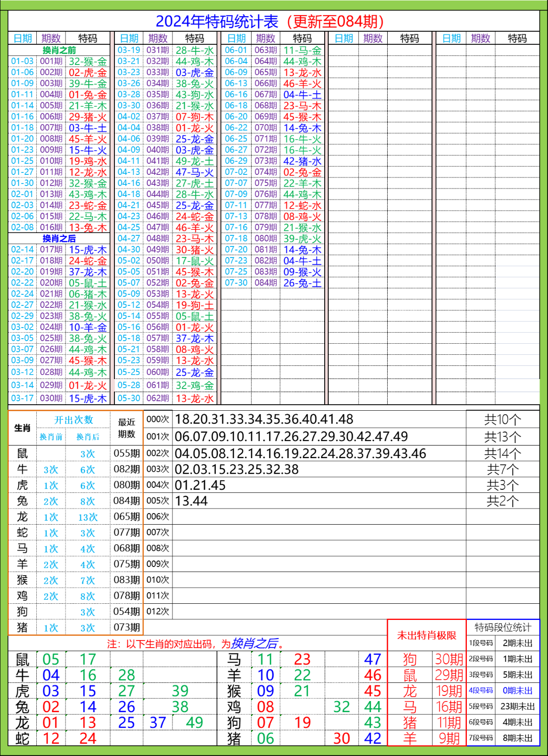Click the 开出次数 header cell

click(73, 419)
